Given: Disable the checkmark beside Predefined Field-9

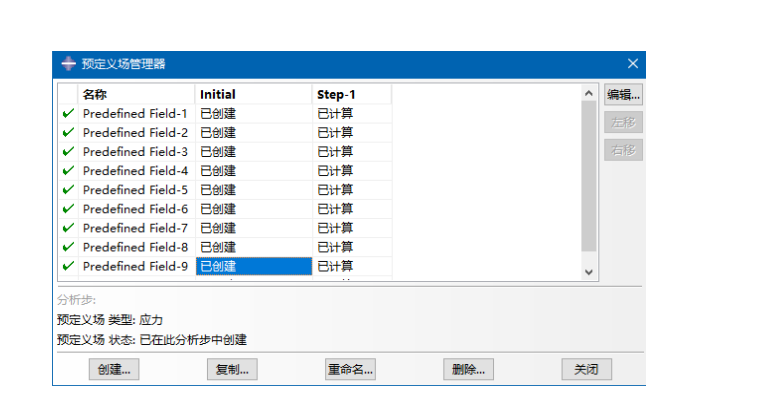Looking at the screenshot, I should click(68, 266).
